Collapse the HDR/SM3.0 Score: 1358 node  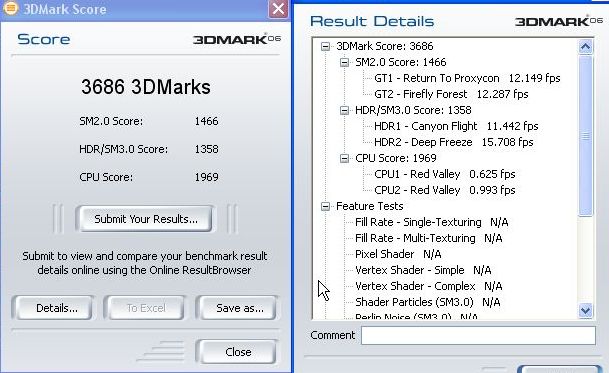click(x=344, y=111)
